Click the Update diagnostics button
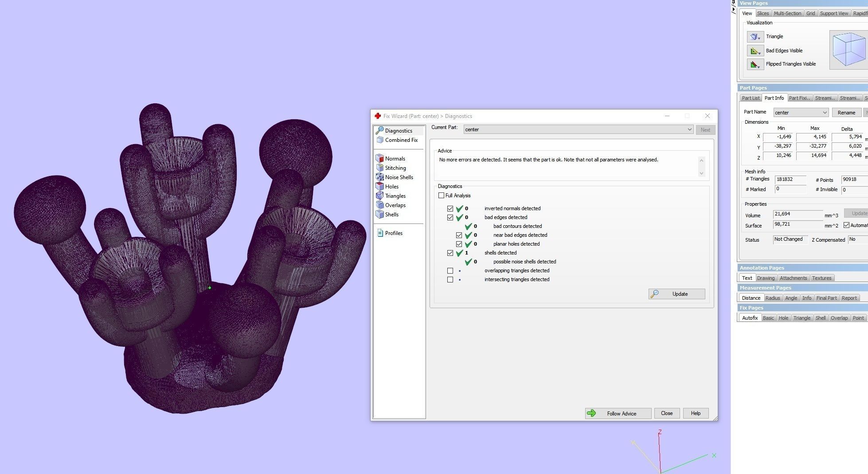The height and width of the screenshot is (474, 868). point(676,294)
